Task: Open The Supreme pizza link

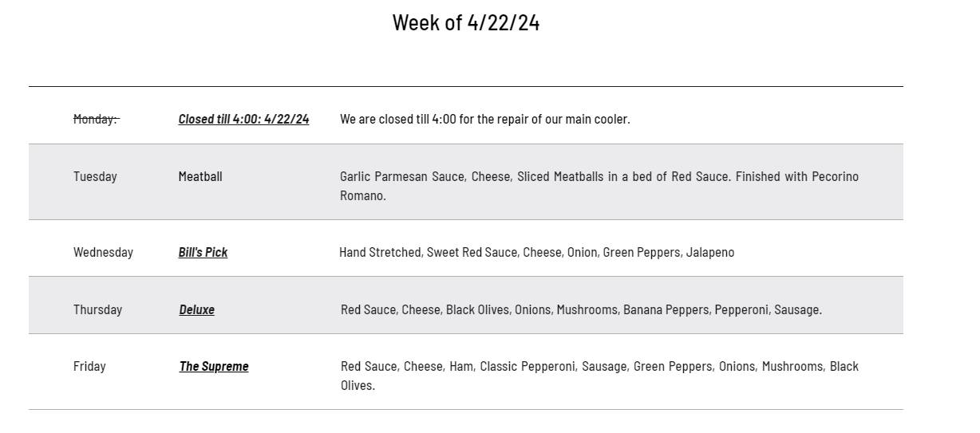Action: (x=214, y=366)
